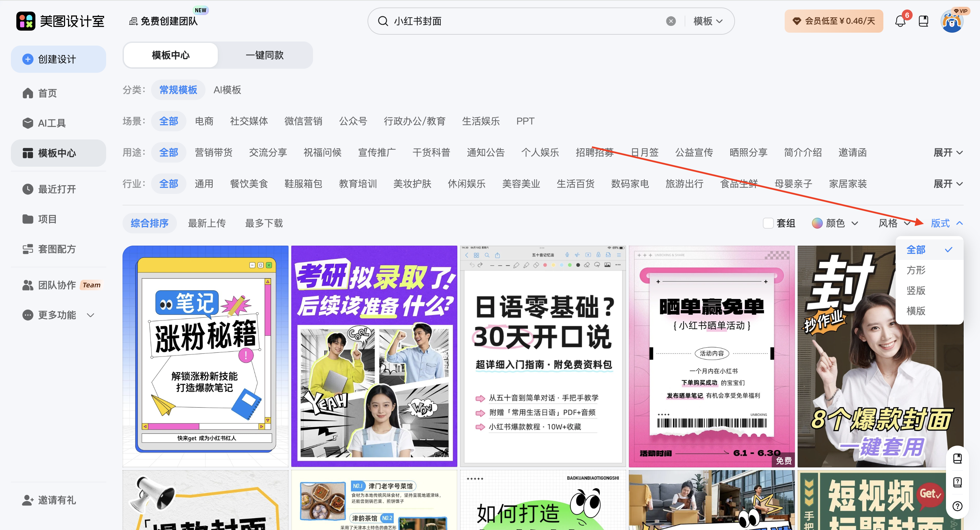Click the 会员低至¥0.46/天 membership button
Viewport: 980px width, 530px height.
[x=834, y=21]
